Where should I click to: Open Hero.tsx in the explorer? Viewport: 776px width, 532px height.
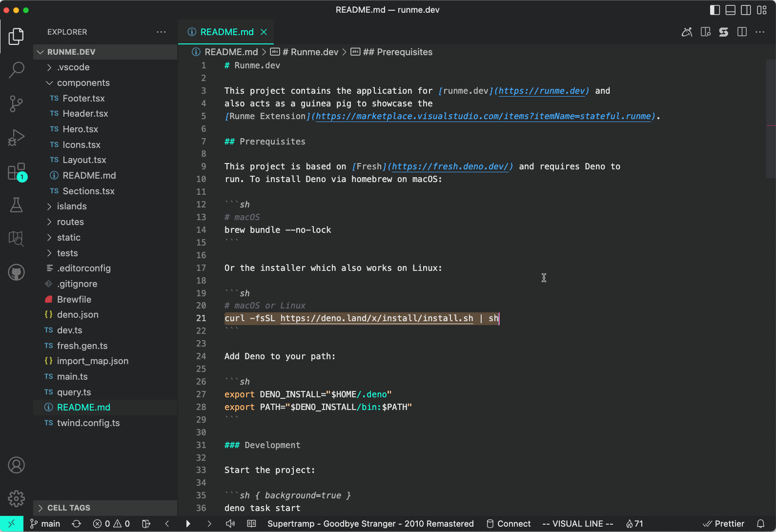(x=105, y=129)
